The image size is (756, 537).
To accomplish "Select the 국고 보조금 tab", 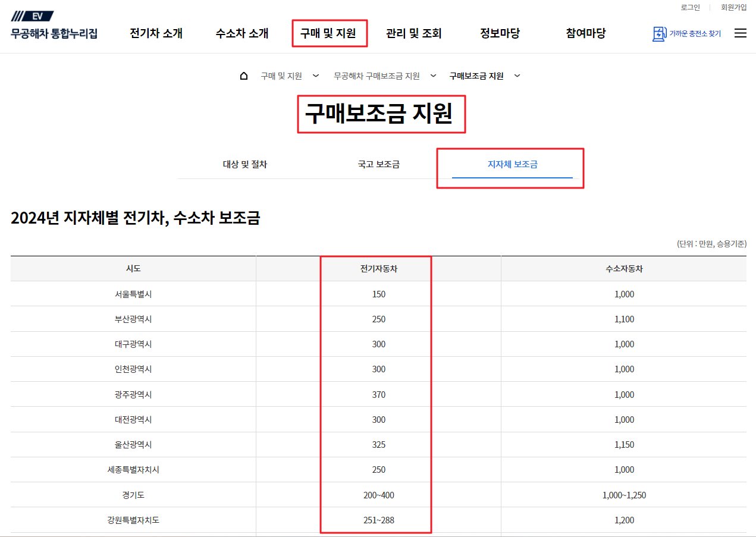I will click(x=378, y=165).
